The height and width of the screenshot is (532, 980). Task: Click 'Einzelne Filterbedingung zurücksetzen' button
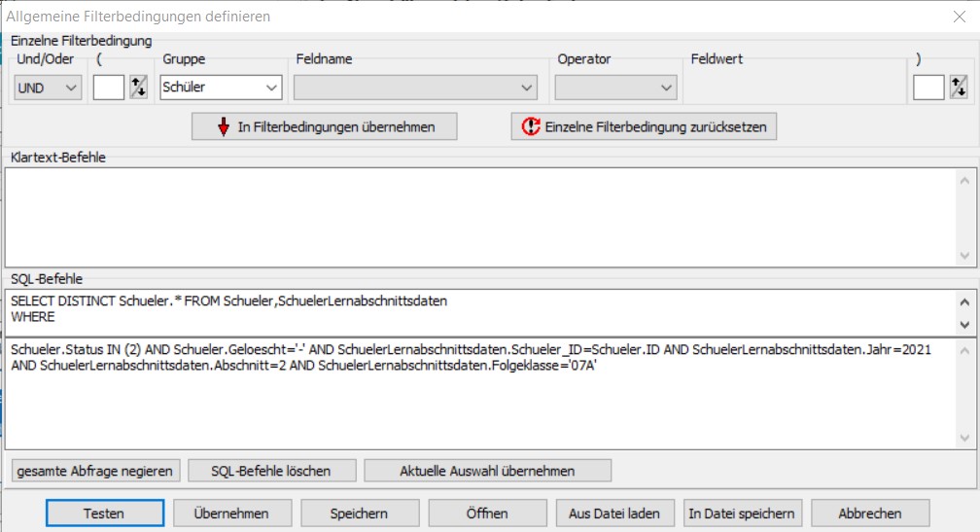644,127
